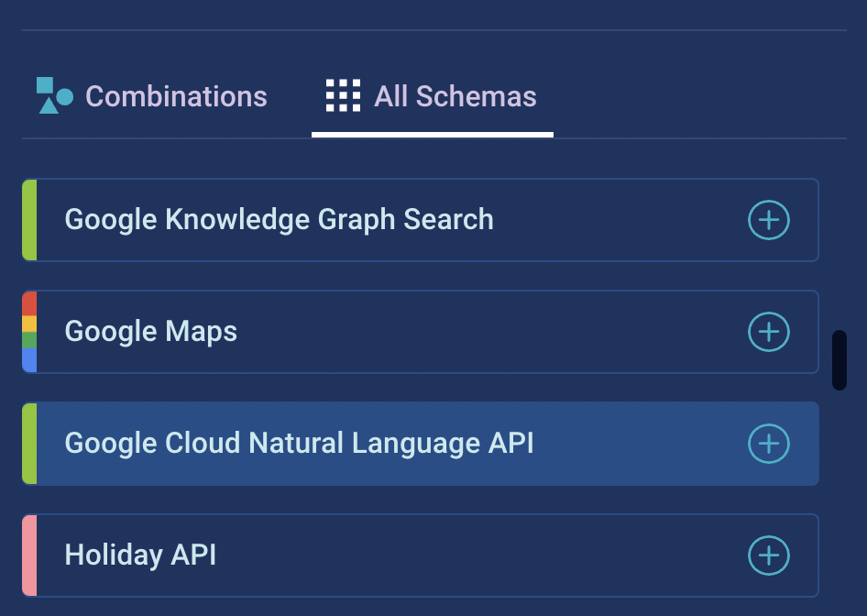This screenshot has width=867, height=616.
Task: Click the green Knowledge Graph Search color strip
Action: (x=29, y=220)
